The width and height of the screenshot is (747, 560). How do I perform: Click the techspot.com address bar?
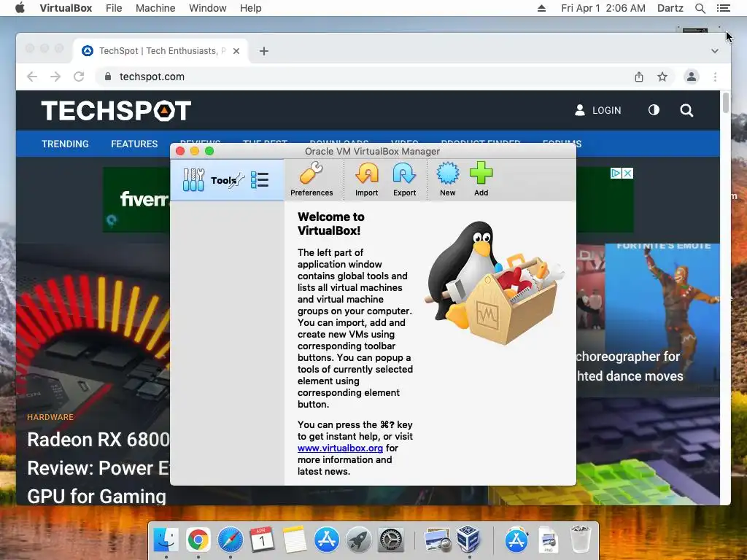pyautogui.click(x=362, y=77)
